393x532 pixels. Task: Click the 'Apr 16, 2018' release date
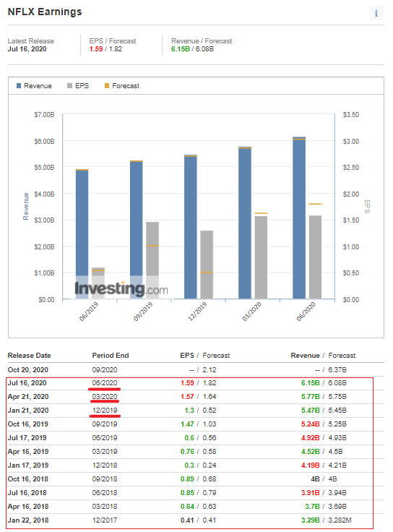[28, 507]
